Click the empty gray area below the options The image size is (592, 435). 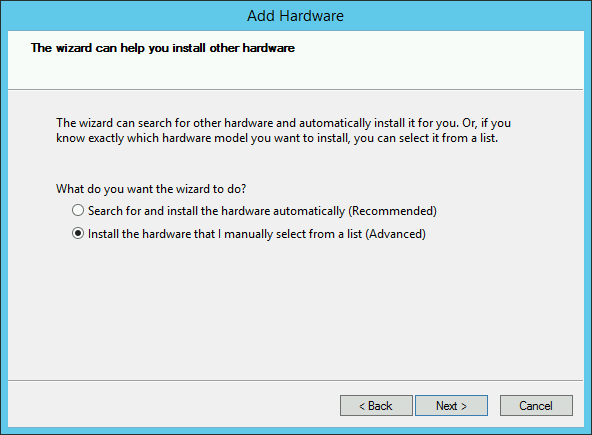click(x=296, y=310)
